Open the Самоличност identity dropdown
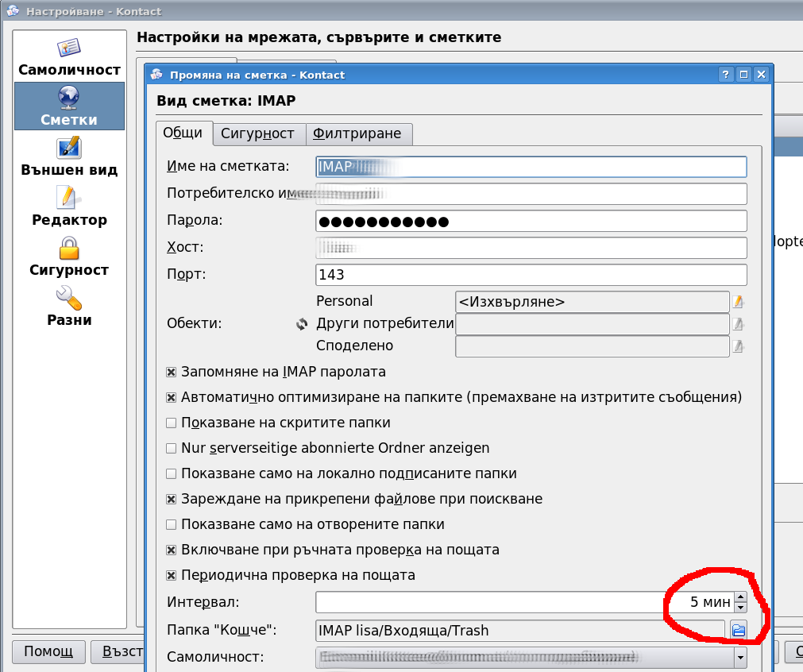 pyautogui.click(x=531, y=657)
